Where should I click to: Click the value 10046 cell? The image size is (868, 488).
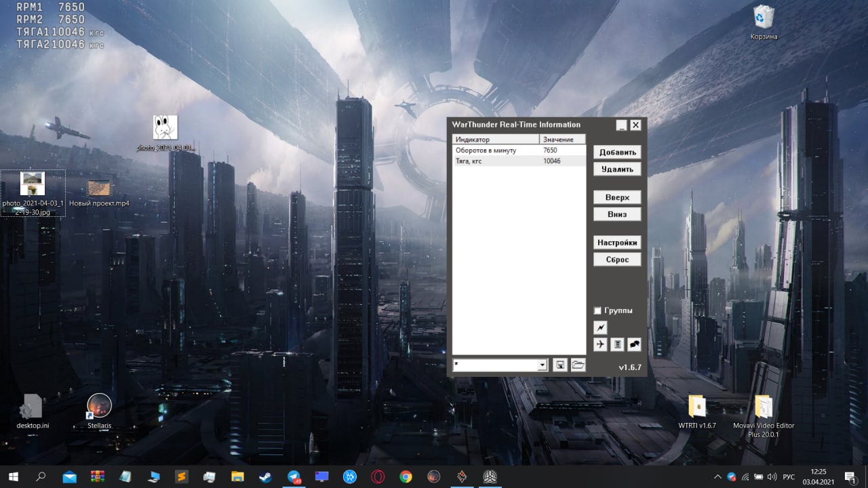click(x=552, y=161)
